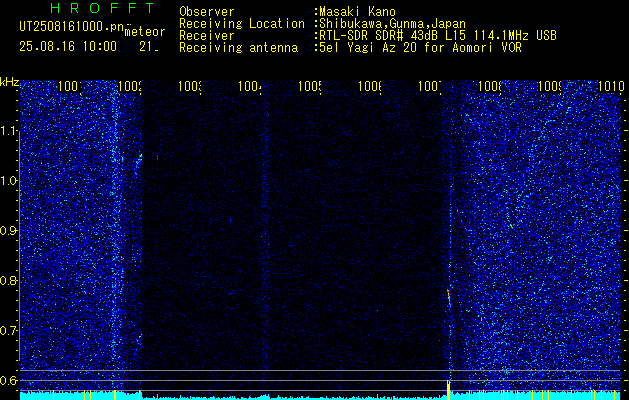Click the 0.6 kHz frequency axis label
The image size is (629, 400).
(x=9, y=380)
